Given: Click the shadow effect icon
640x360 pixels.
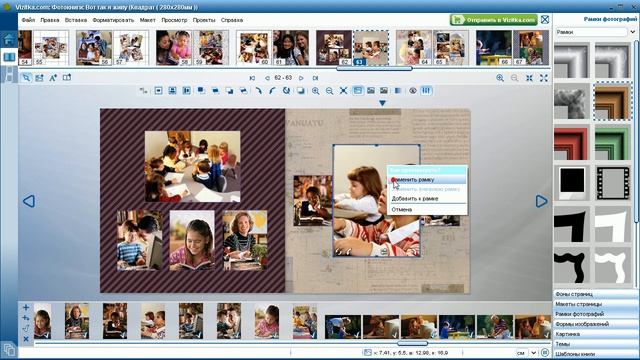Looking at the screenshot, I should pyautogui.click(x=301, y=91).
